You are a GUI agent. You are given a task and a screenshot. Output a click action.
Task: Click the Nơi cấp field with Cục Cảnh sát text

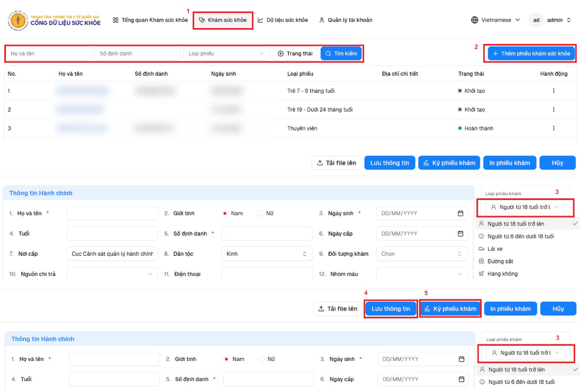(112, 254)
